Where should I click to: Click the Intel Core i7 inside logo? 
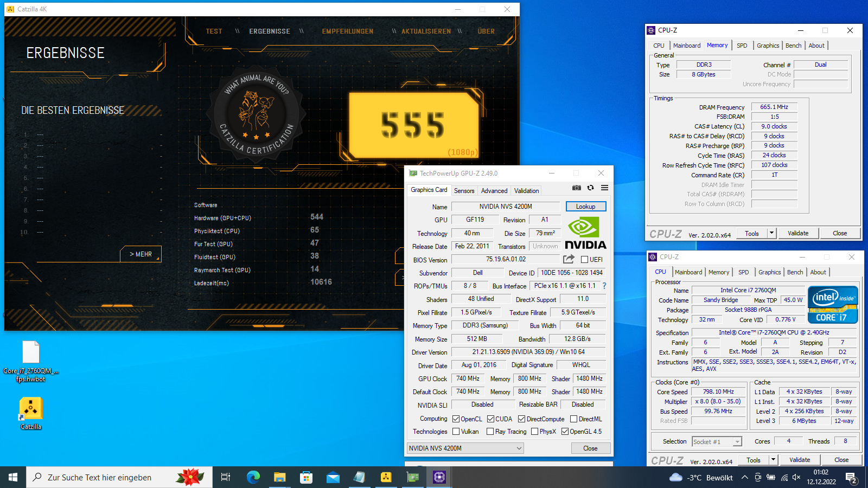point(833,305)
